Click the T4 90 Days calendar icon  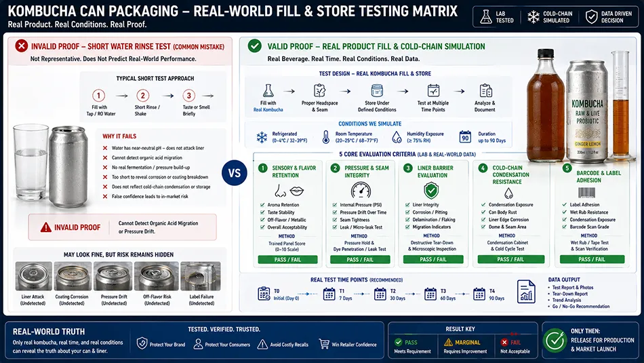click(x=479, y=294)
